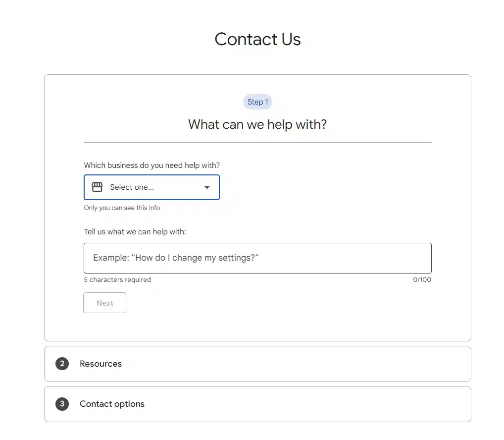Viewport: 504px width, 440px height.
Task: Click the Step 1 pill badge
Action: [257, 102]
